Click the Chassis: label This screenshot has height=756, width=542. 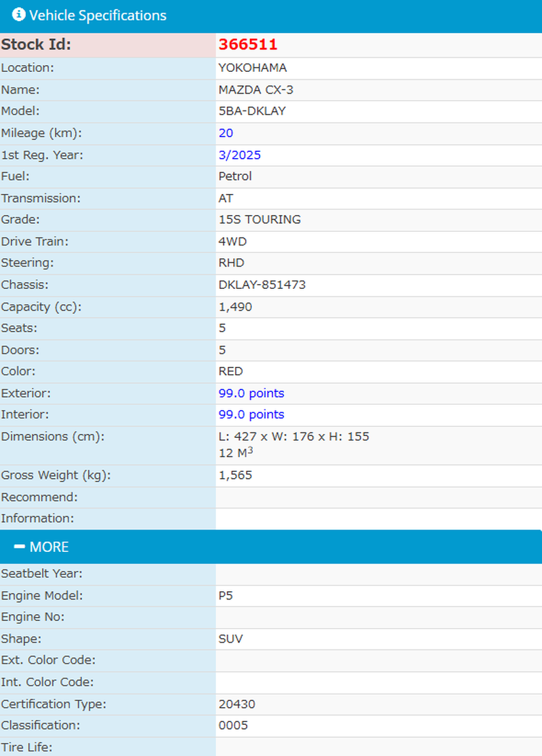coord(24,285)
